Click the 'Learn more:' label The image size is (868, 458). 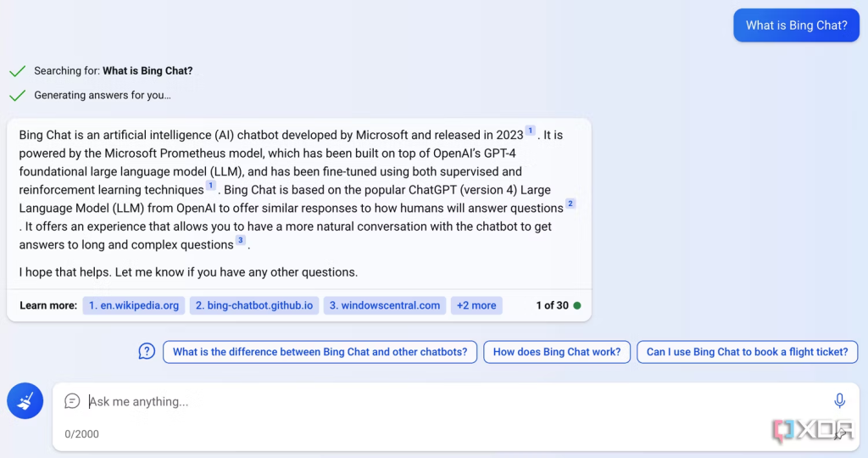click(48, 305)
